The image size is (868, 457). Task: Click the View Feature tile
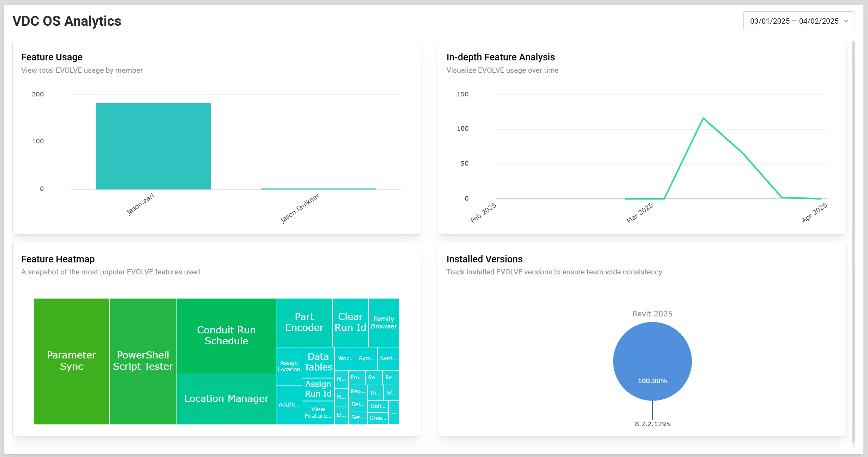pyautogui.click(x=318, y=413)
